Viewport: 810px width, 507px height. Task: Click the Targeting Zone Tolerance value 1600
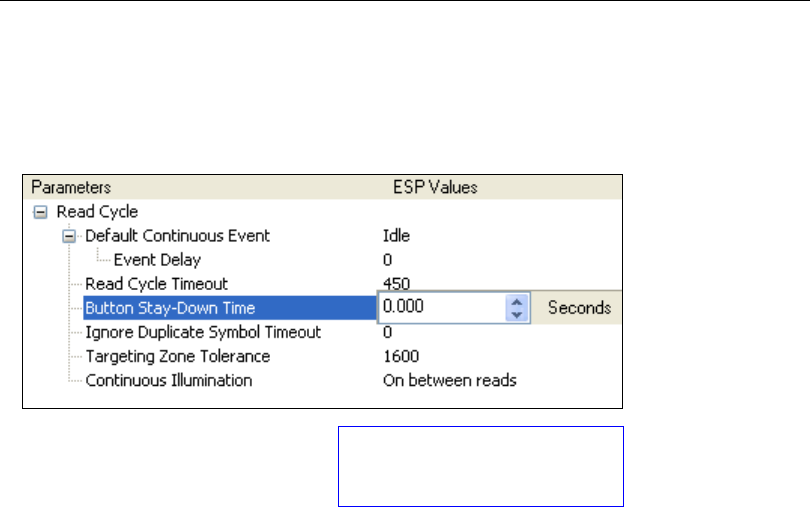(401, 357)
